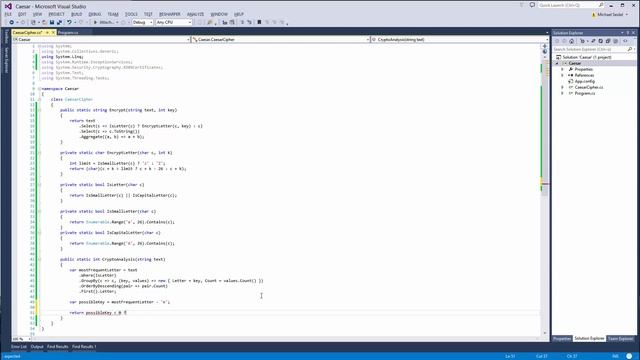640x360 pixels.
Task: Open the FILE menu
Action: coord(8,14)
